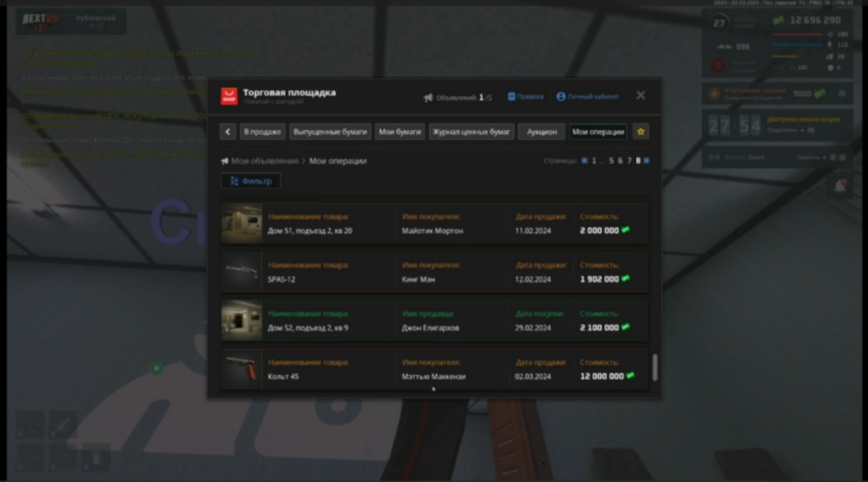Viewport: 868px width, 482px height.
Task: Click the SPAS-12 shotgun thumbnail
Action: tap(241, 272)
